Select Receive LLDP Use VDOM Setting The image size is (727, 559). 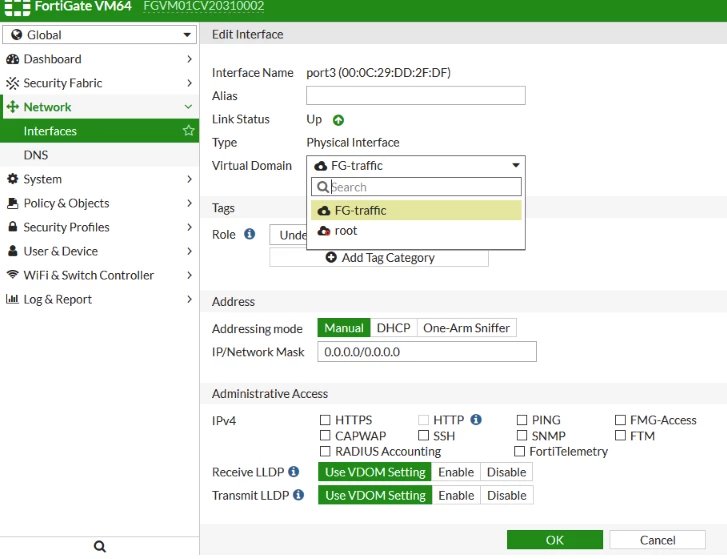click(x=375, y=472)
